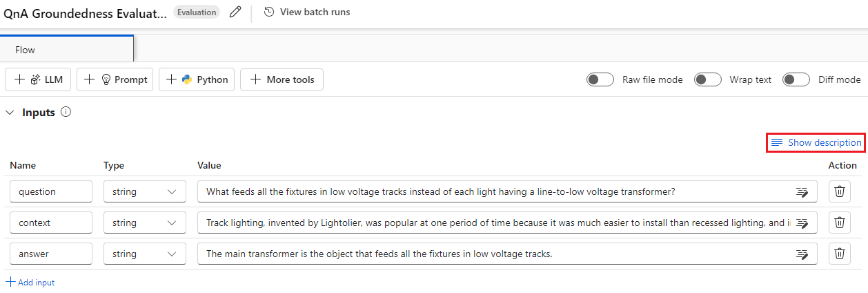
Task: Click the pencil edit name icon
Action: 235,12
